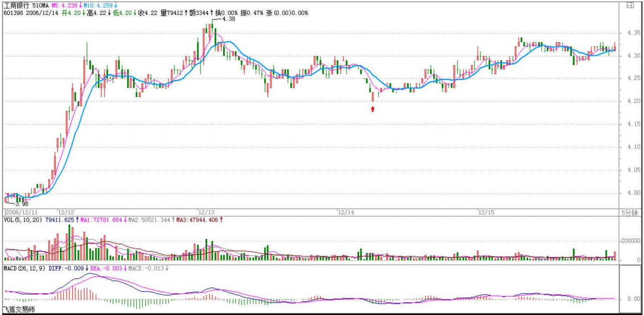Open the 5分钟 period selector
644x315 pixels.
(630, 212)
